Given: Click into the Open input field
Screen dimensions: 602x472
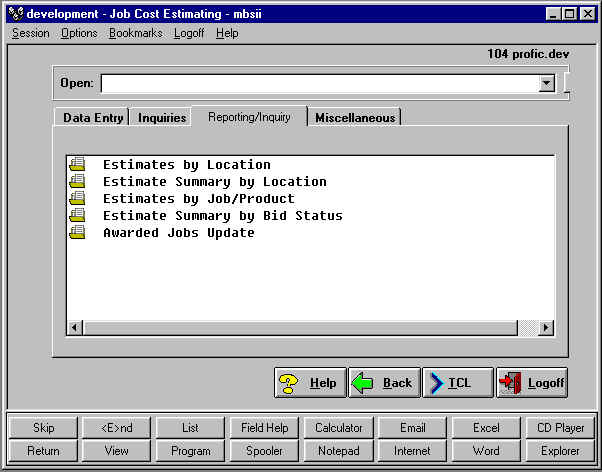Looking at the screenshot, I should [x=319, y=83].
